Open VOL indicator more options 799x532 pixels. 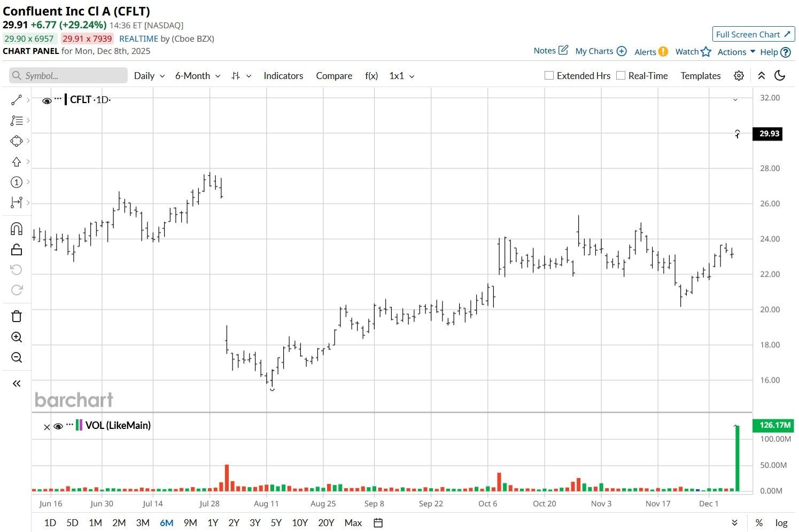click(x=69, y=425)
